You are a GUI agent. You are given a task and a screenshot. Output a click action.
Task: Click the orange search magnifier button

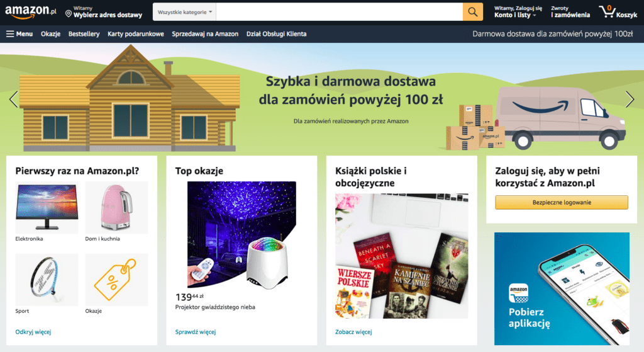point(473,12)
